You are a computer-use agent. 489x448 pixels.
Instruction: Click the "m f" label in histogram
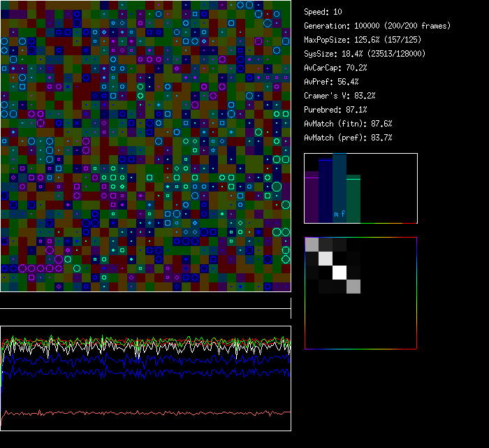click(x=340, y=215)
